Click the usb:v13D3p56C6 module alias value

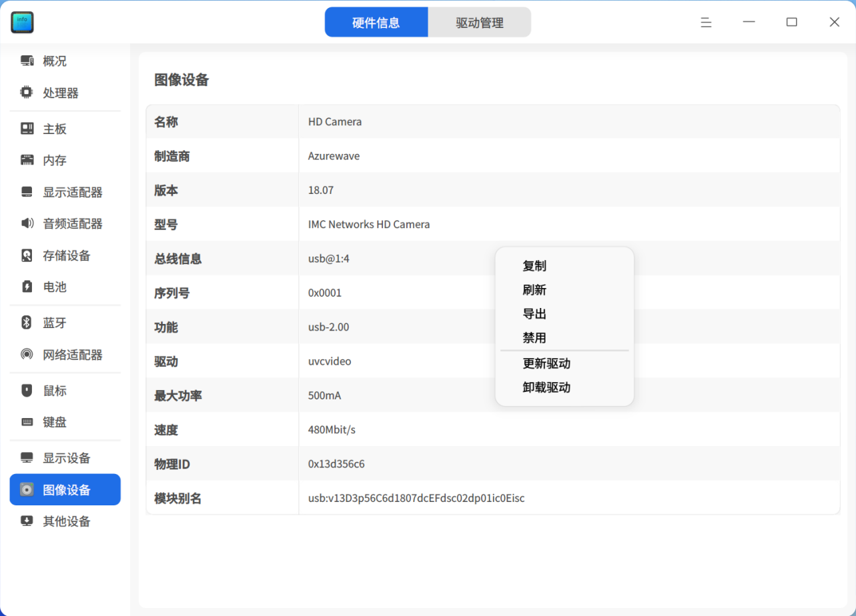click(416, 498)
